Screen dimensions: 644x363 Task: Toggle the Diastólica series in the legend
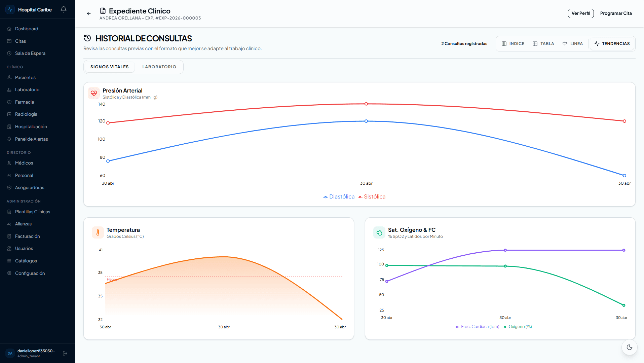(339, 197)
